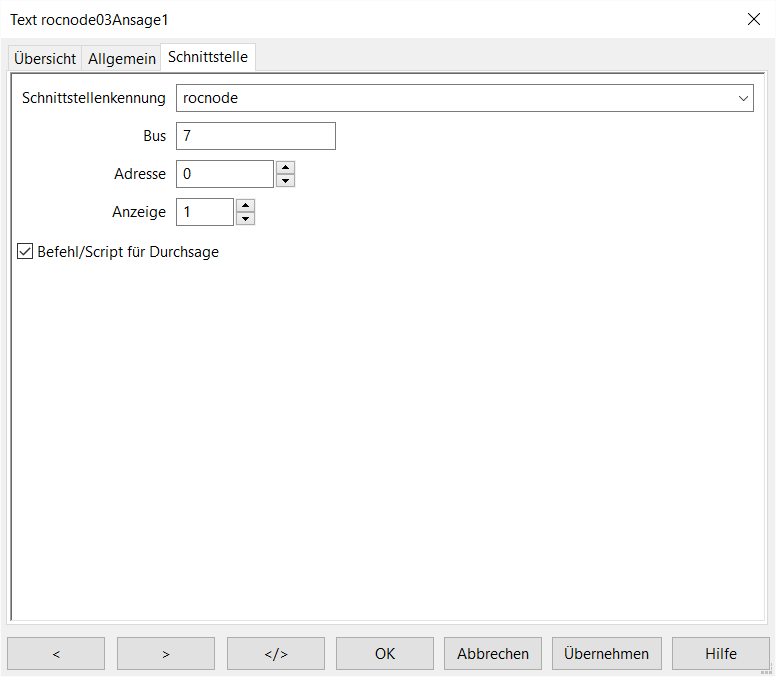Decrease Adresse with the down arrow
This screenshot has width=776, height=677.
(x=285, y=181)
